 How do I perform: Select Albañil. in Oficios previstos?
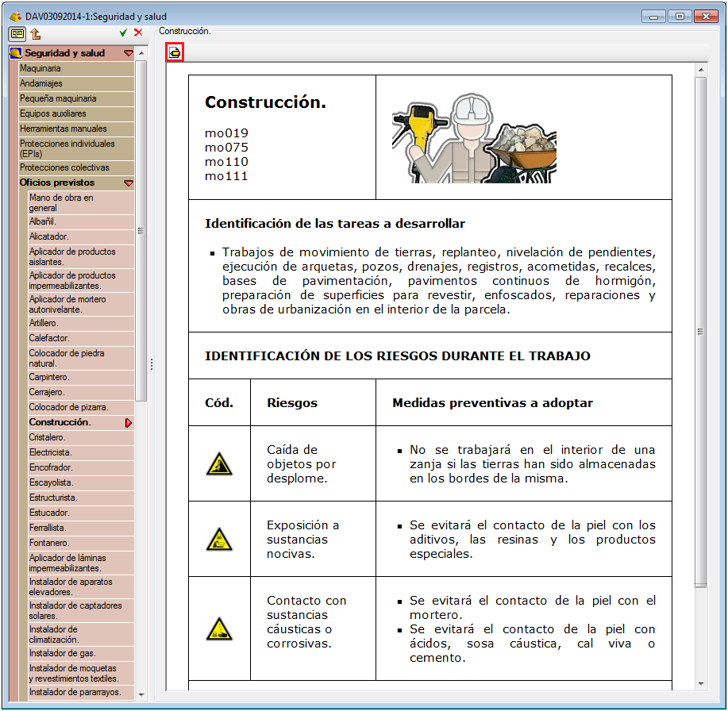[81, 222]
